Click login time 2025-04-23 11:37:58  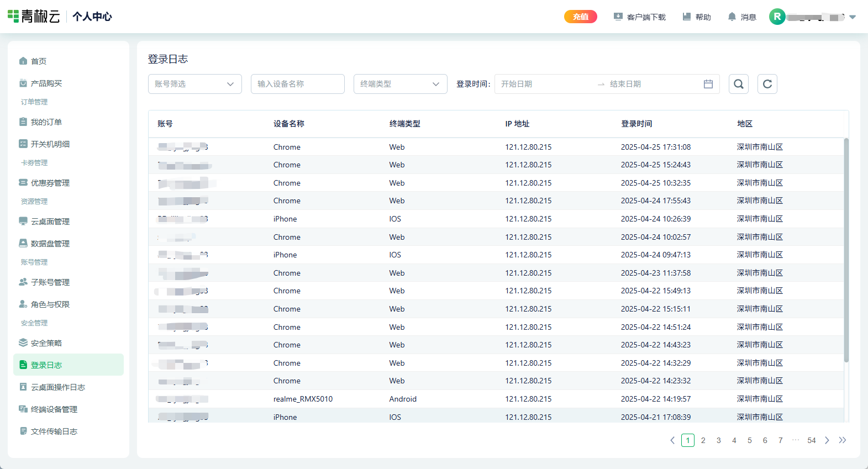pyautogui.click(x=656, y=273)
